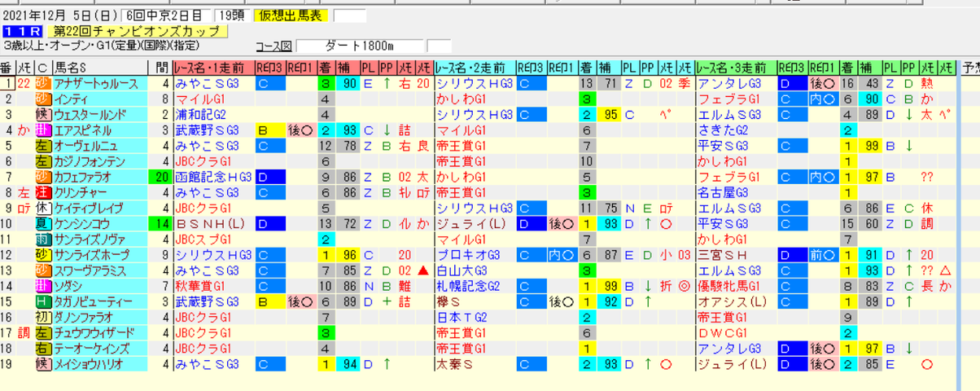This screenshot has width=980, height=391.
Task: Select the 砂 badge next to スワーヴアラミス
Action: (43, 270)
